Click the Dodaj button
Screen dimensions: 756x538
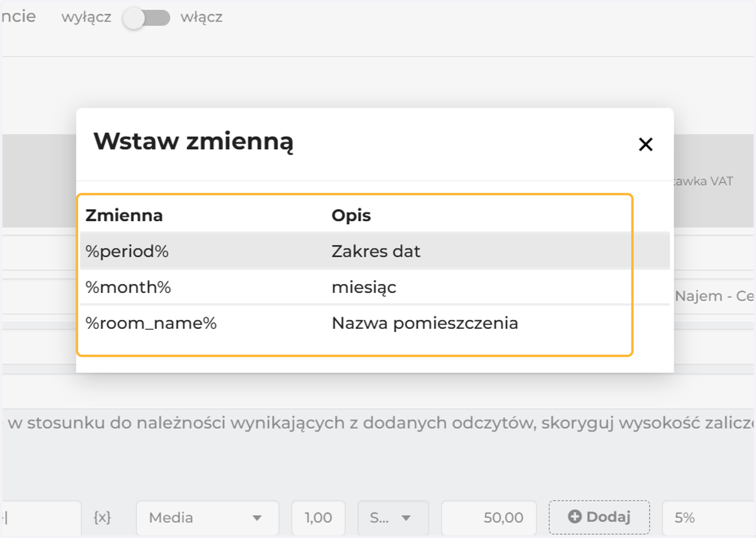click(x=599, y=517)
